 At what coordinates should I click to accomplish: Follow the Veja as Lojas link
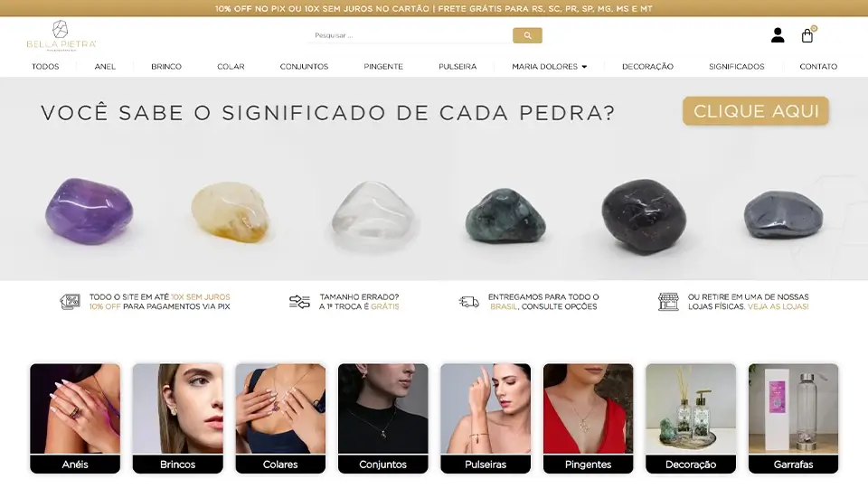coord(778,306)
